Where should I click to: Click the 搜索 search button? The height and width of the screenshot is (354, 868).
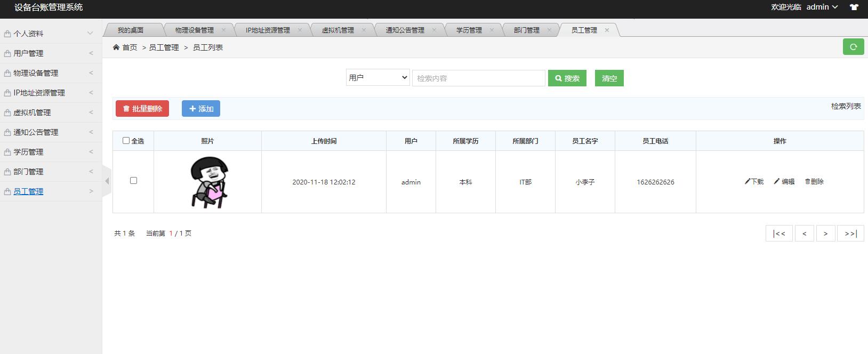[567, 78]
